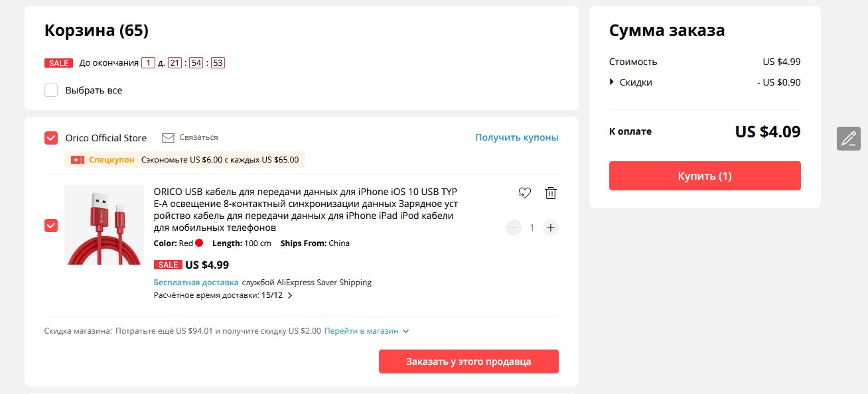This screenshot has height=394, width=868.
Task: Delete the ORICO cable from cart
Action: (x=550, y=193)
